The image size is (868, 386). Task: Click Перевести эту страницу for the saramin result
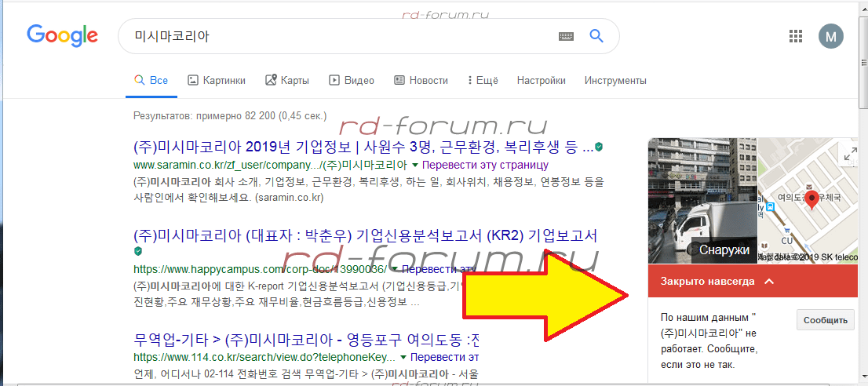[x=485, y=166]
